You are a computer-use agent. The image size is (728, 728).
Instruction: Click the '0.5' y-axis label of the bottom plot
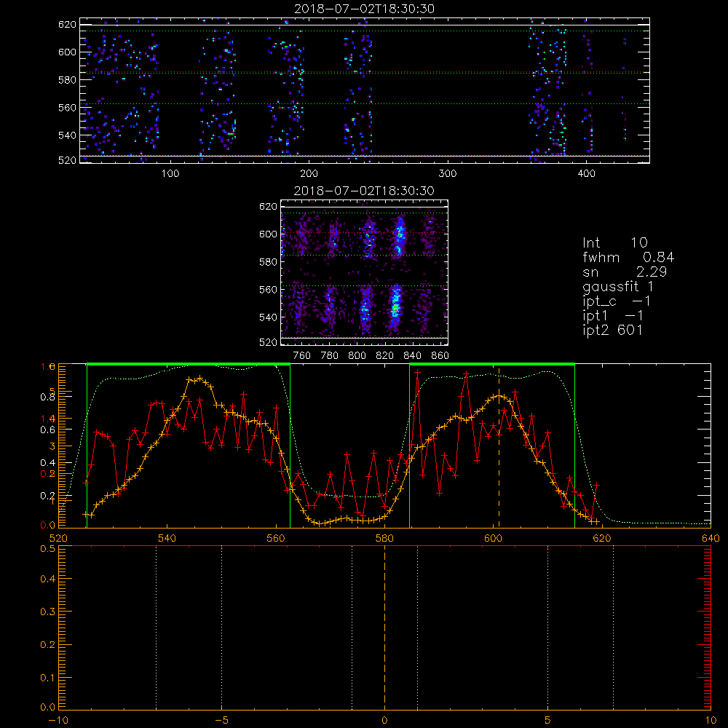(48, 549)
